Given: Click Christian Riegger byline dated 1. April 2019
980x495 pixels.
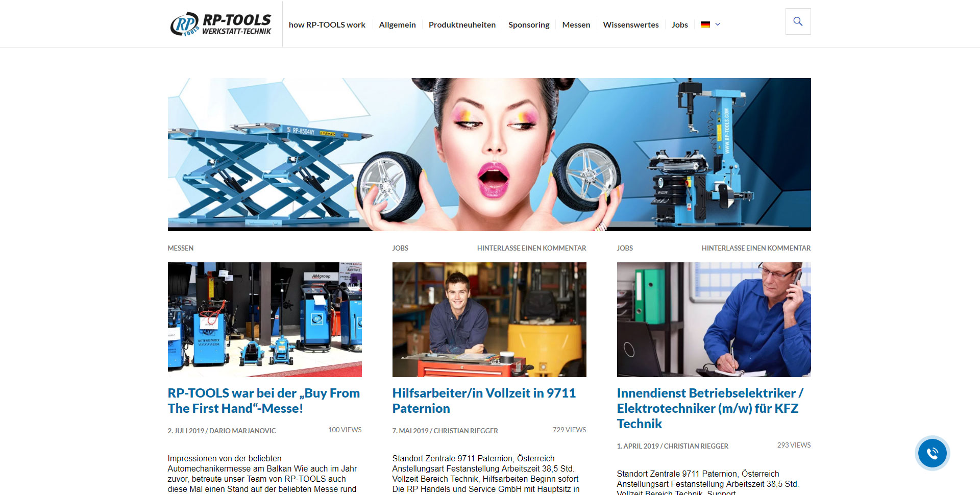Looking at the screenshot, I should coord(696,446).
